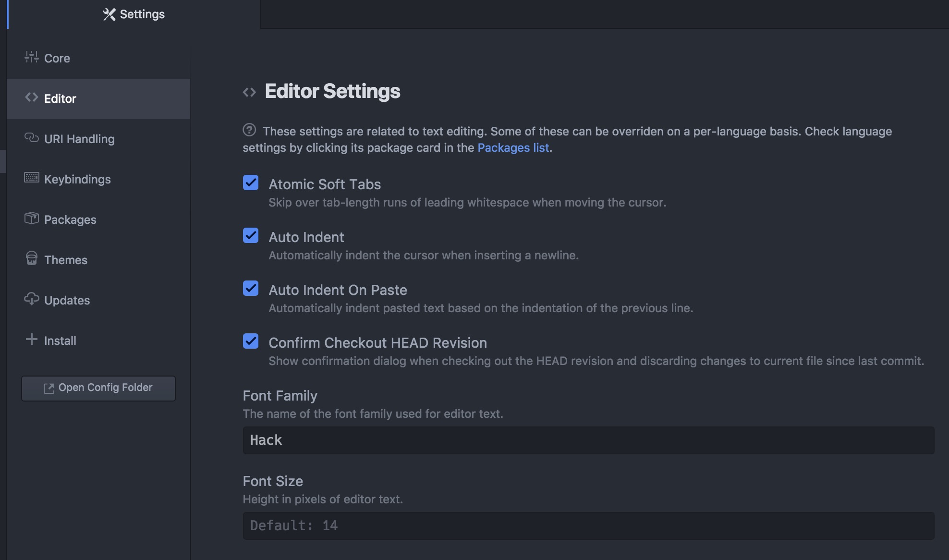
Task: Click the Open Config Folder button
Action: point(98,388)
